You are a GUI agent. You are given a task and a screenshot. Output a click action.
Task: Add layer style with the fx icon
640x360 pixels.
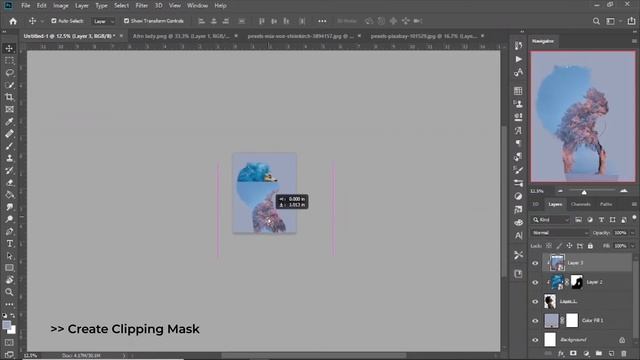click(x=561, y=353)
